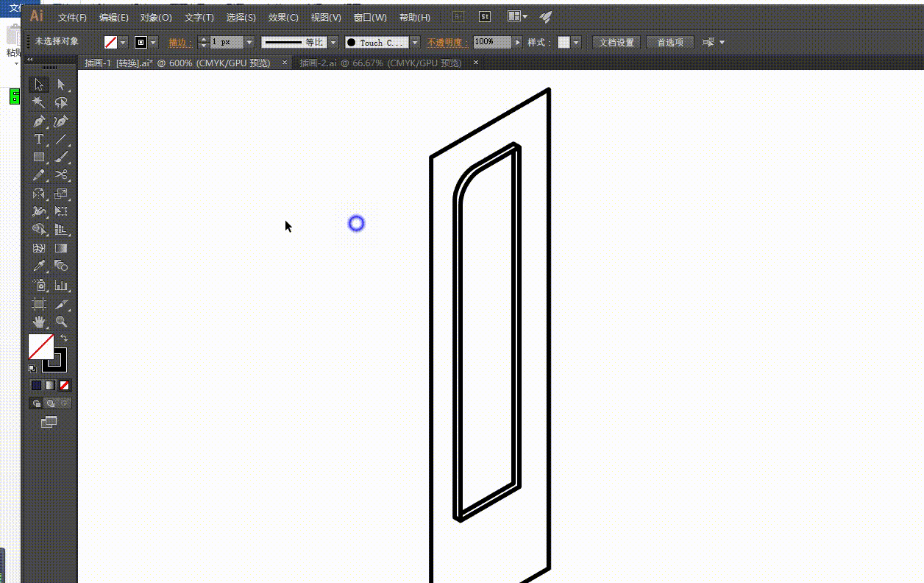Choose the Symbol Sprayer tool

click(39, 285)
